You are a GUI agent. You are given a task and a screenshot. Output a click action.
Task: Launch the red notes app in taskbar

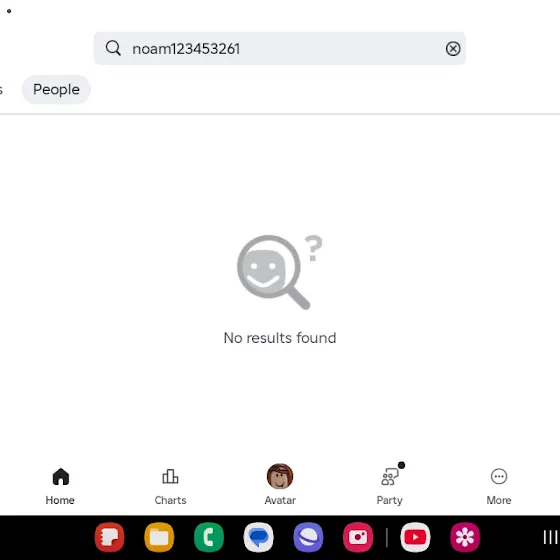tap(110, 537)
